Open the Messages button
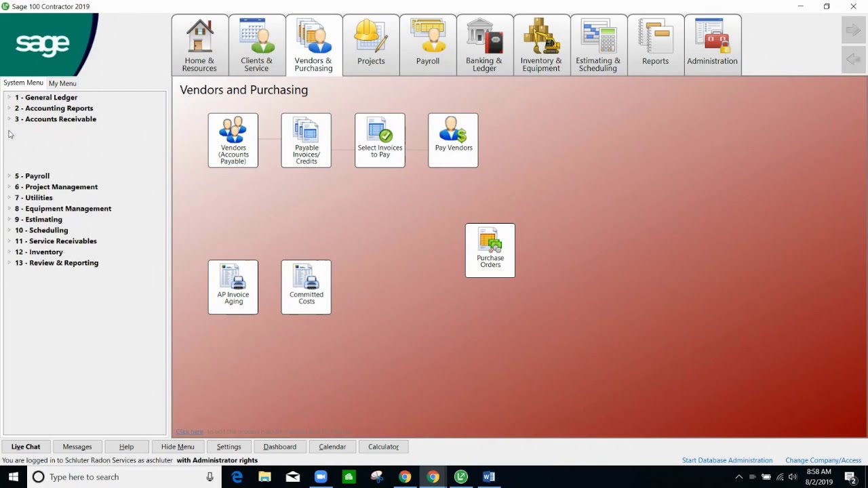Viewport: 868px width, 488px height. pos(77,447)
